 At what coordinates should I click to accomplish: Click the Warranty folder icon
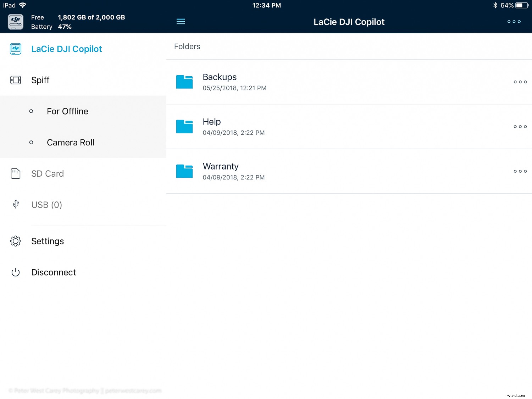coord(184,171)
